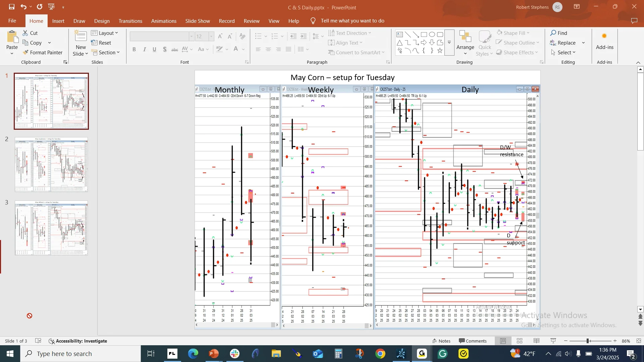
Task: Toggle the Notes pane
Action: pyautogui.click(x=441, y=341)
